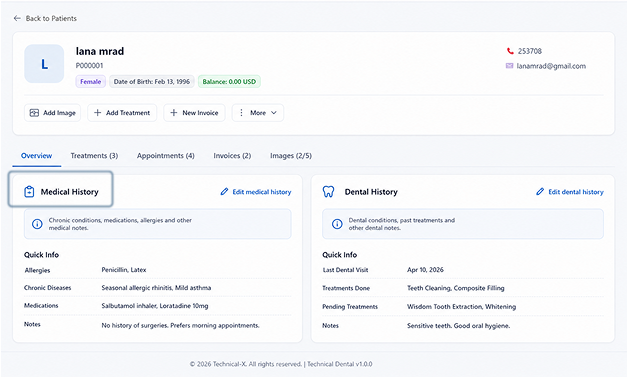Click the Date of Birth: Feb 13, 1996 badge
627x377 pixels.
[x=152, y=82]
